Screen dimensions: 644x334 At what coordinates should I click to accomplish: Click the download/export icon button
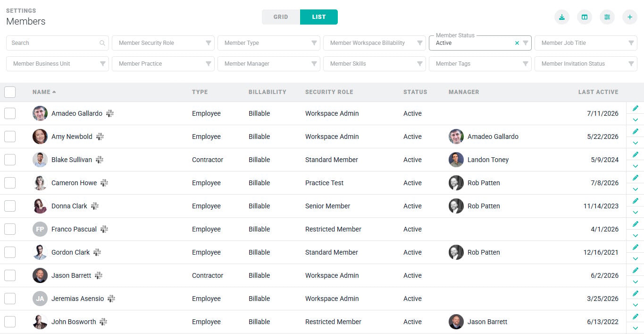click(562, 17)
